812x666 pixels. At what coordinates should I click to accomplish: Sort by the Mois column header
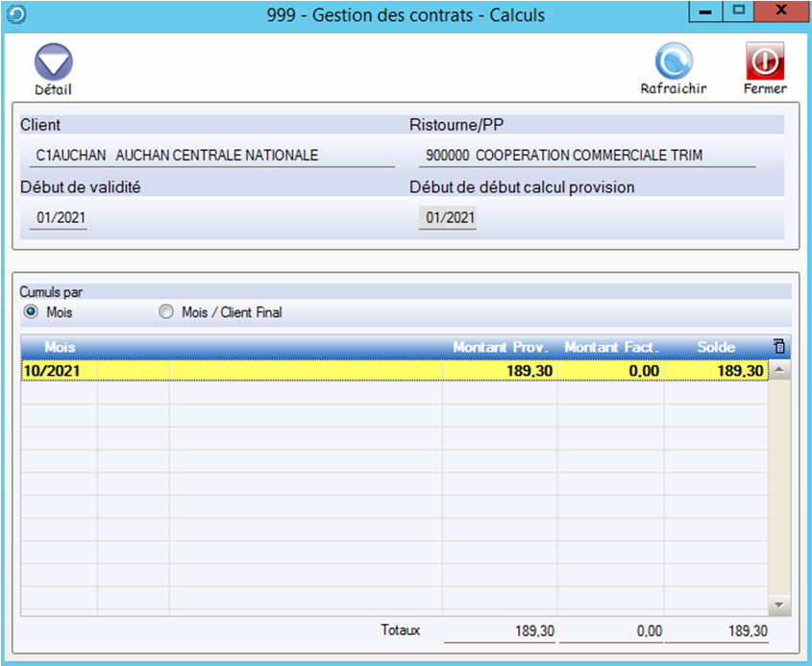(60, 346)
